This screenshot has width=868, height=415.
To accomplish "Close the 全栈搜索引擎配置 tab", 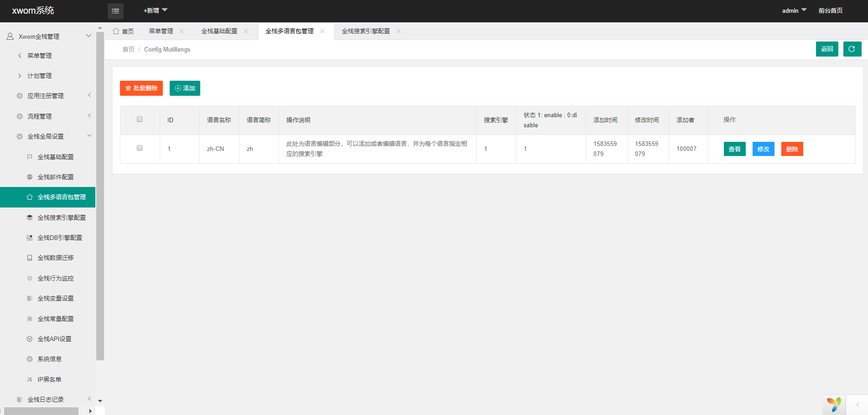I will [398, 31].
